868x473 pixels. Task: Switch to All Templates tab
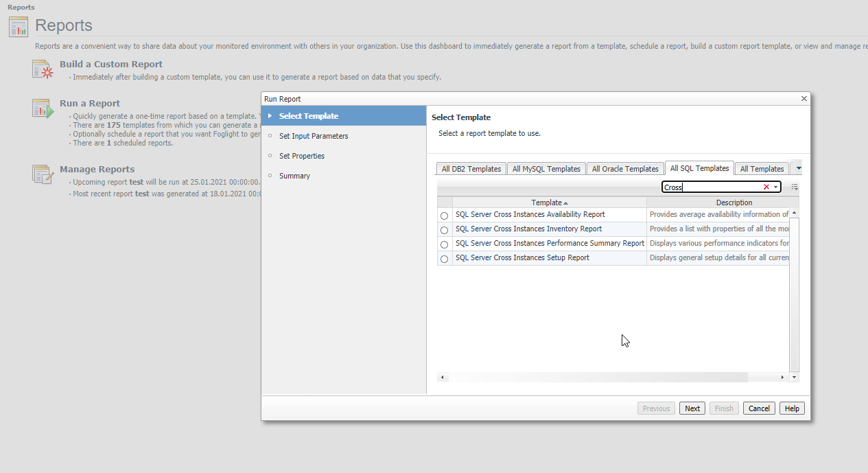click(762, 169)
